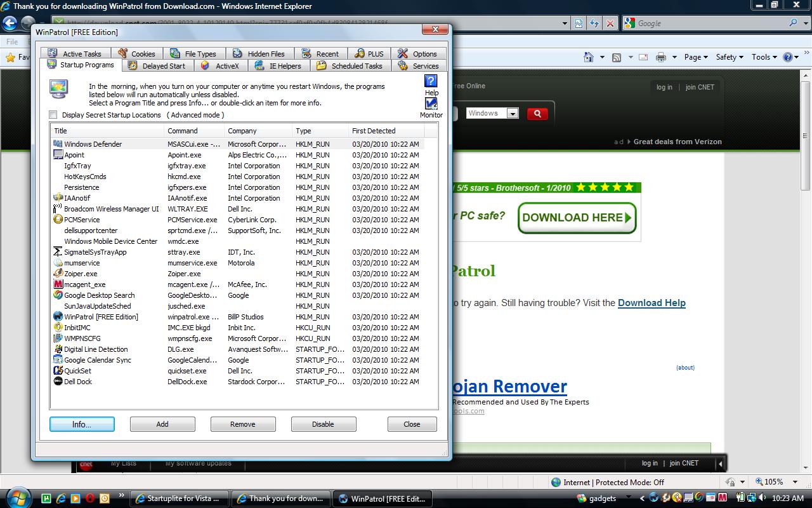This screenshot has height=508, width=812.
Task: Expand the Windows dropdown on CNET search
Action: tap(513, 113)
